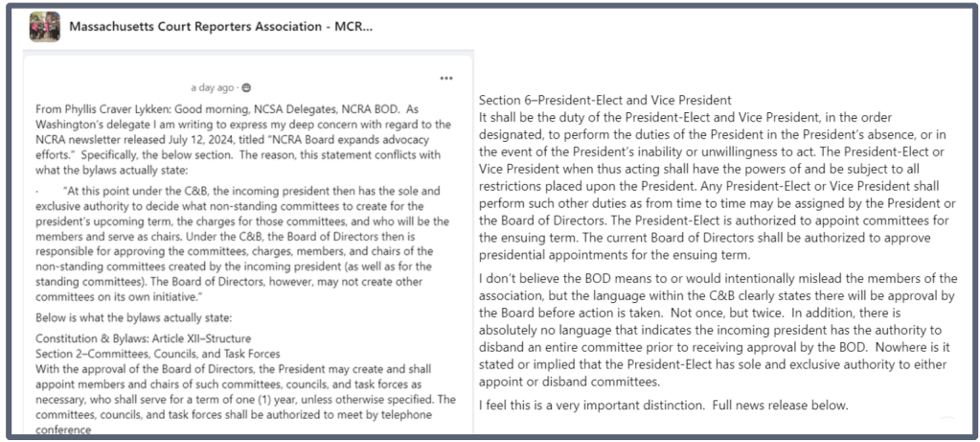Screen dimensions: 980x442
Task: Click the group's profile picture thumbnail
Action: point(45,26)
